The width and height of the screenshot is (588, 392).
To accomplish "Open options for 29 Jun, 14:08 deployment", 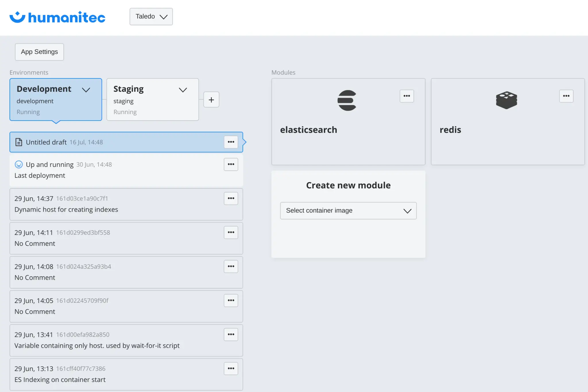I will 231,266.
